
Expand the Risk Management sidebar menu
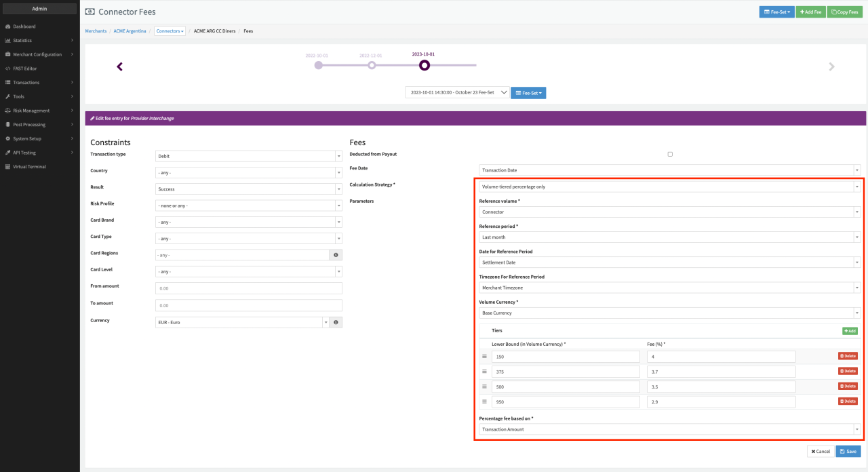click(x=31, y=111)
